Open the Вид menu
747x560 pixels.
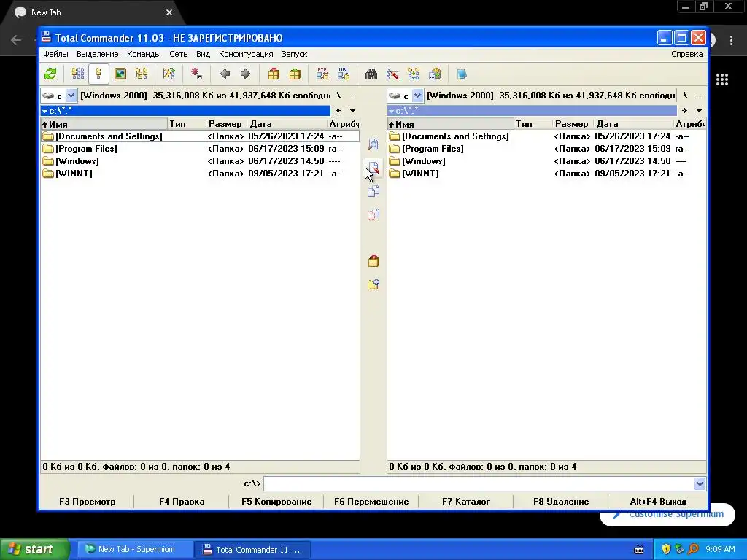click(x=204, y=54)
